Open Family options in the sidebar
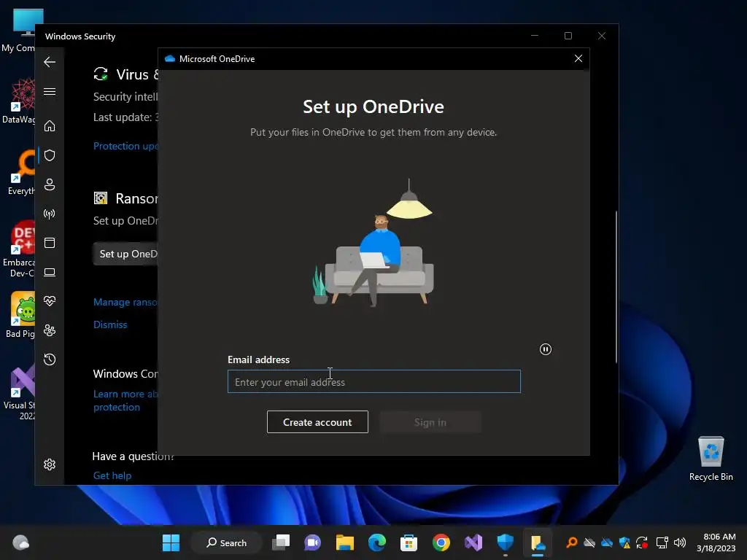This screenshot has height=560, width=747. click(x=50, y=330)
